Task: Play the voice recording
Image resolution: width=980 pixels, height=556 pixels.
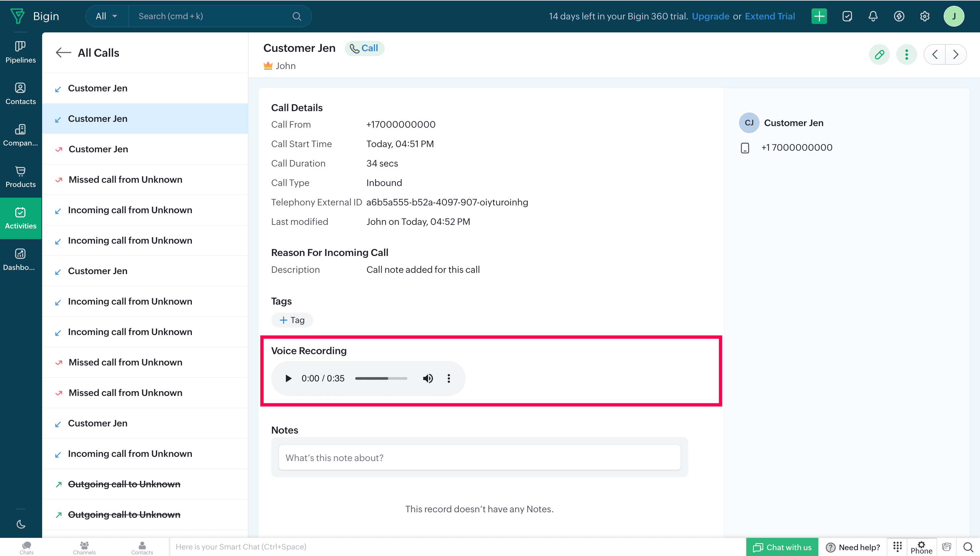Action: (x=288, y=378)
